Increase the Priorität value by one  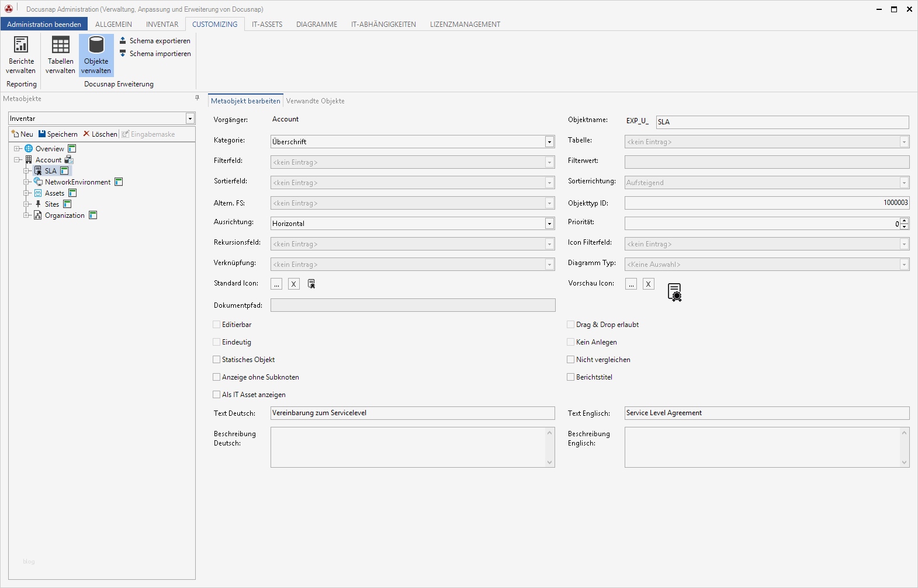click(905, 221)
